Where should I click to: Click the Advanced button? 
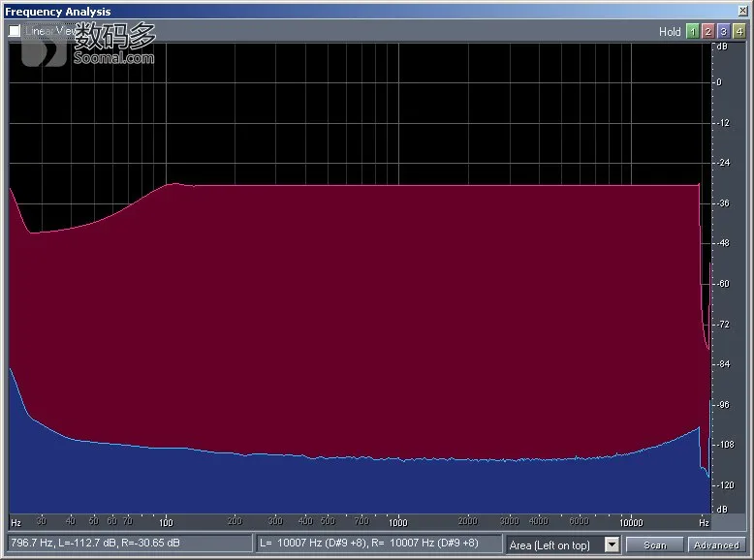pos(716,545)
